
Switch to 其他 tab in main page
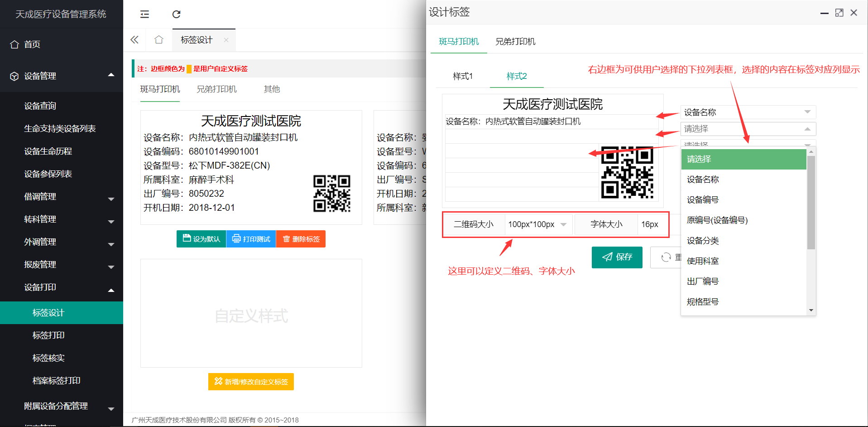click(x=272, y=89)
